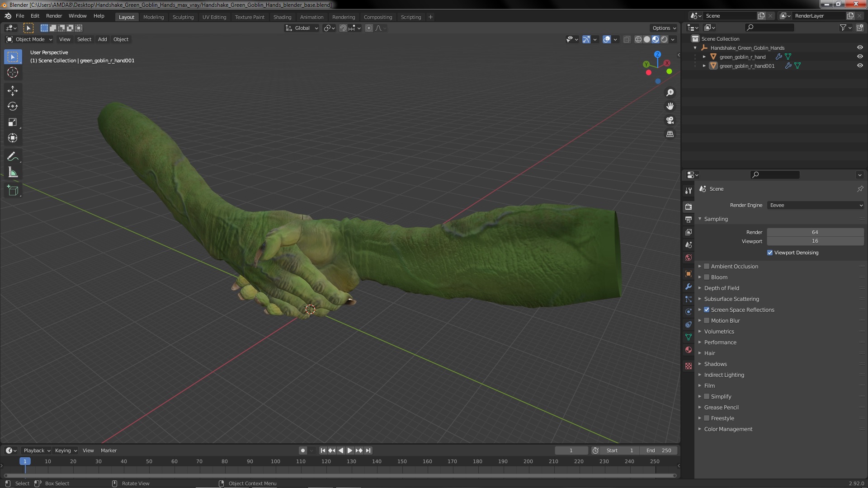Enable Bloom checkbox

(707, 277)
